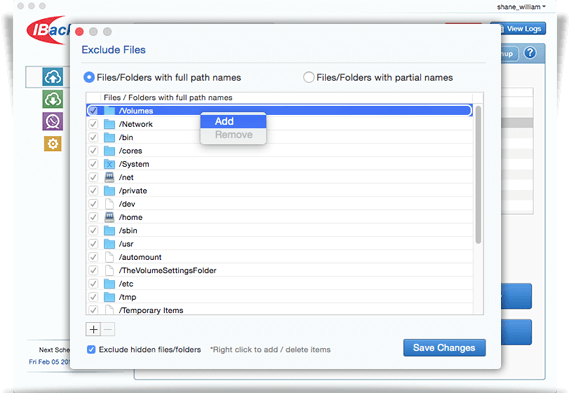The width and height of the screenshot is (570, 393).
Task: Select the /TheVolumeSettingsFolder row text
Action: (168, 270)
